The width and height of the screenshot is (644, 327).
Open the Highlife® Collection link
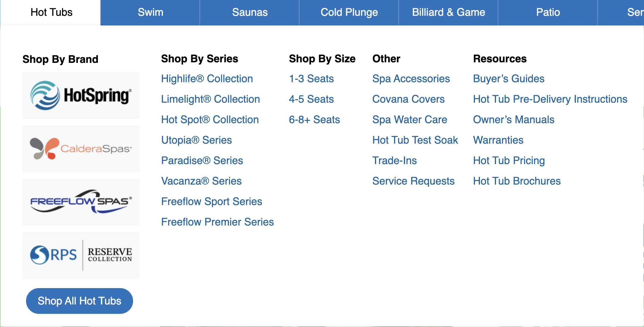click(207, 79)
